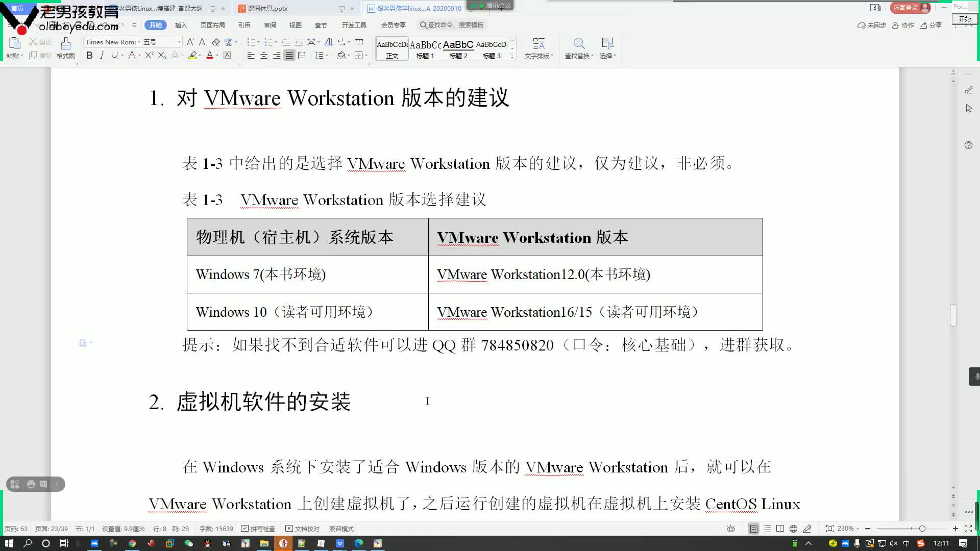Clear formatting with eraser icon

pyautogui.click(x=216, y=42)
